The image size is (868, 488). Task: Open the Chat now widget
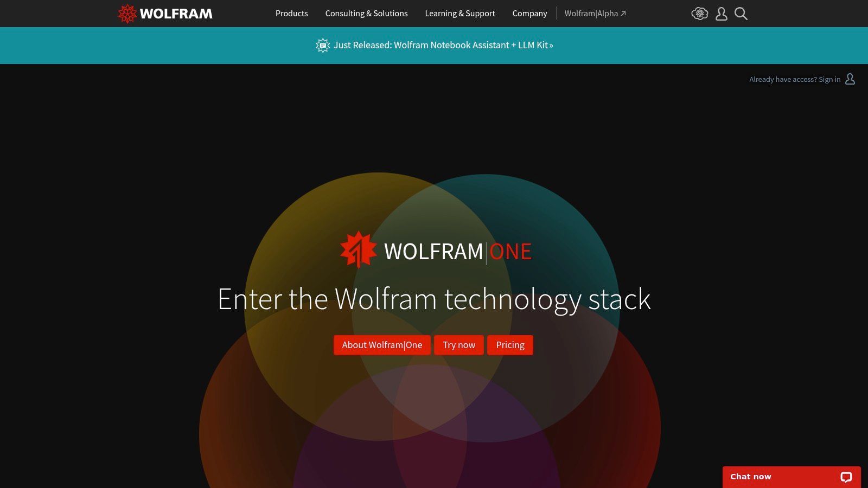pyautogui.click(x=792, y=477)
